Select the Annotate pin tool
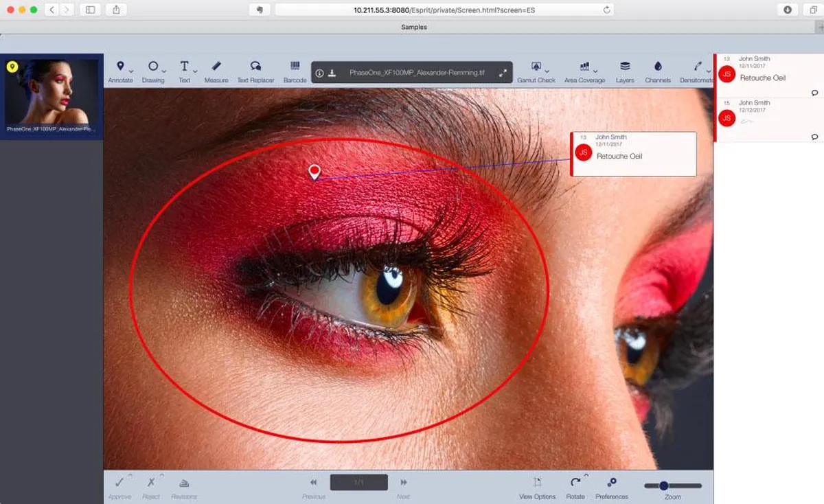 click(120, 67)
